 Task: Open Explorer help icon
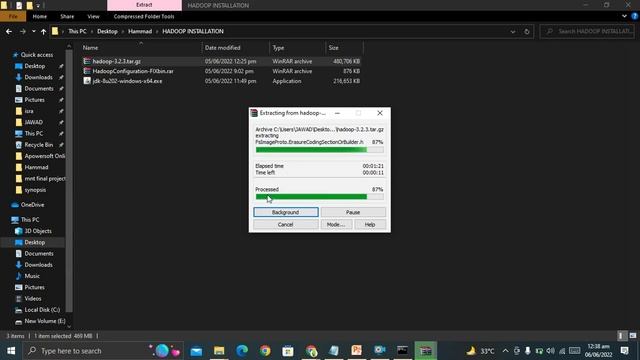tap(635, 16)
